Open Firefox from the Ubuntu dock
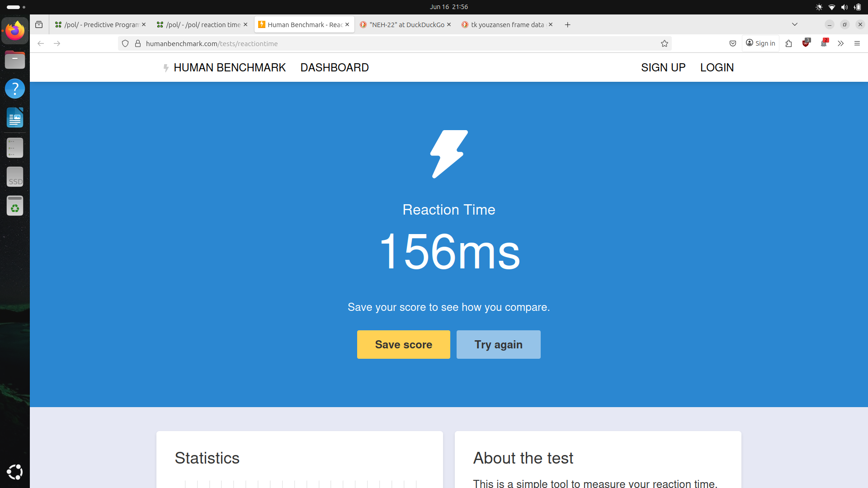868x488 pixels. [15, 31]
